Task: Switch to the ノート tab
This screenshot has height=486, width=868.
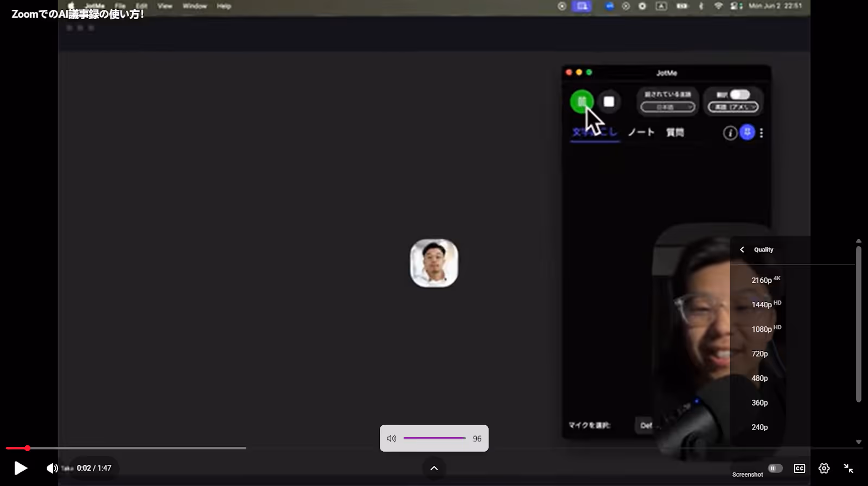Action: [x=641, y=132]
